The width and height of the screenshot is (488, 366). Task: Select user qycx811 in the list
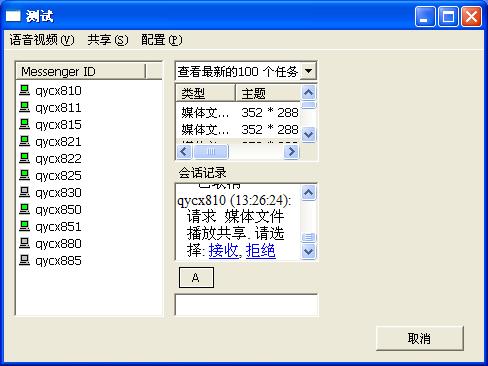coord(58,108)
